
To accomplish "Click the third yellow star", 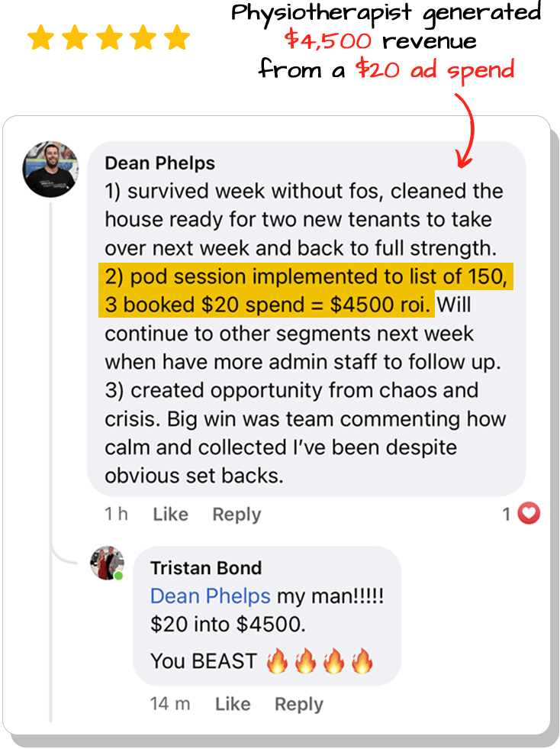I will [x=109, y=37].
